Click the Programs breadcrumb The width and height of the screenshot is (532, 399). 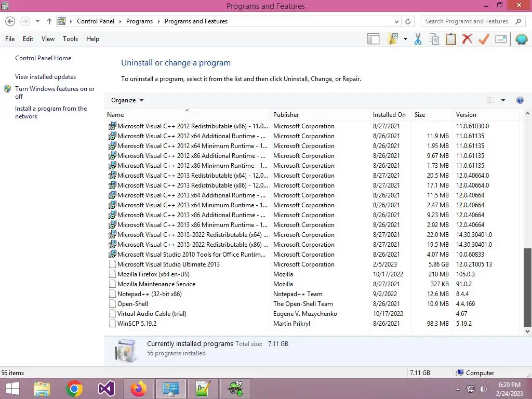139,21
